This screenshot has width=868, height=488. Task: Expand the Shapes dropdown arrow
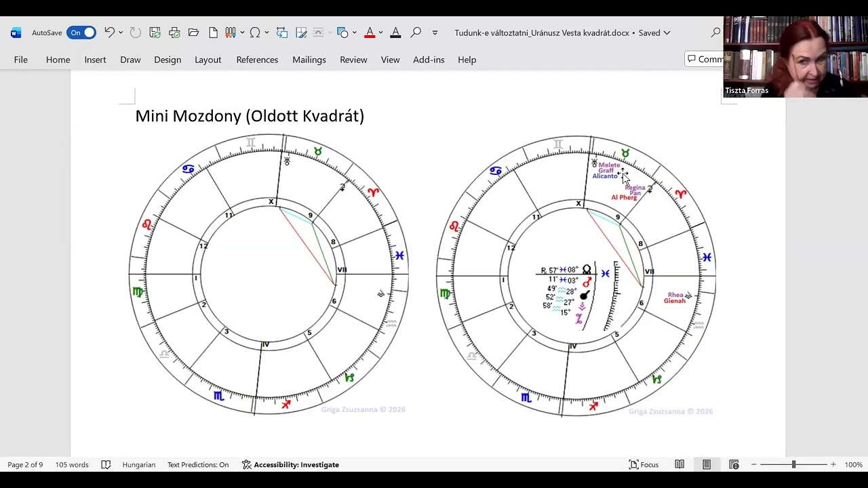(354, 33)
